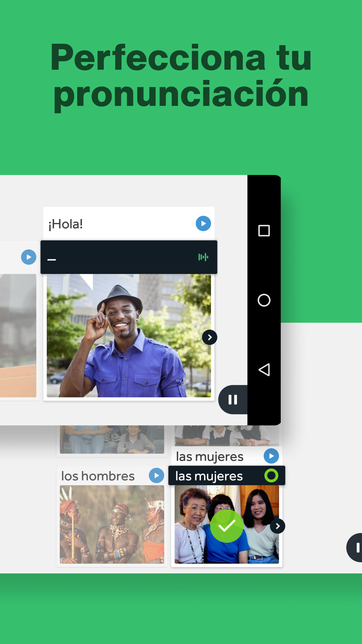Tap the green speech waveform icon
The height and width of the screenshot is (644, 362).
tap(203, 257)
